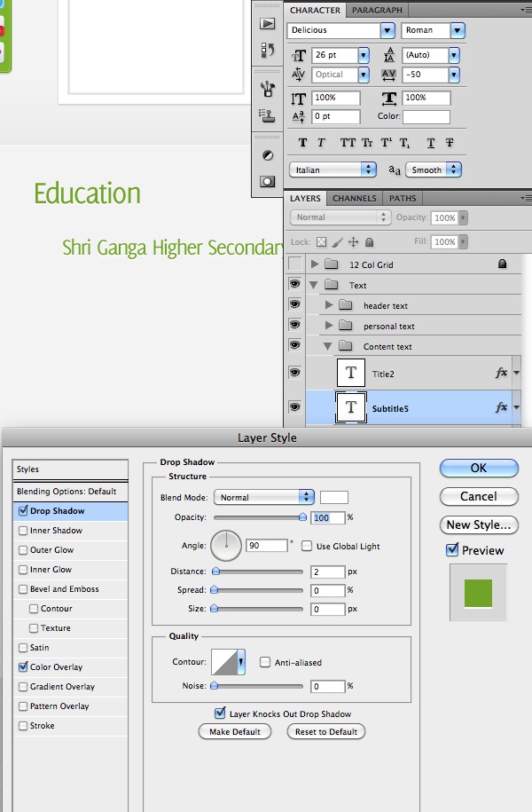Viewport: 532px width, 812px height.
Task: Collapse the Content text group
Action: point(327,346)
